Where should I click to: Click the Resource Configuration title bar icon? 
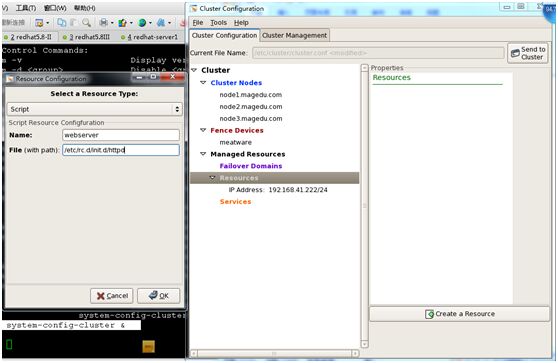[10, 79]
